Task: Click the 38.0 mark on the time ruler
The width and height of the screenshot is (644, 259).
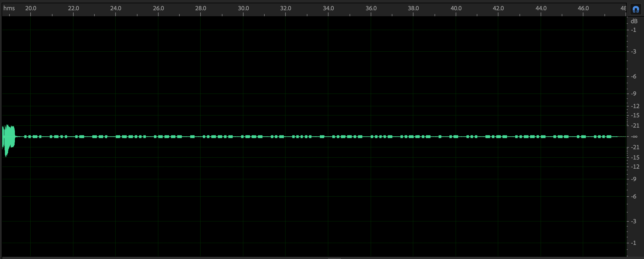Action: pos(413,8)
